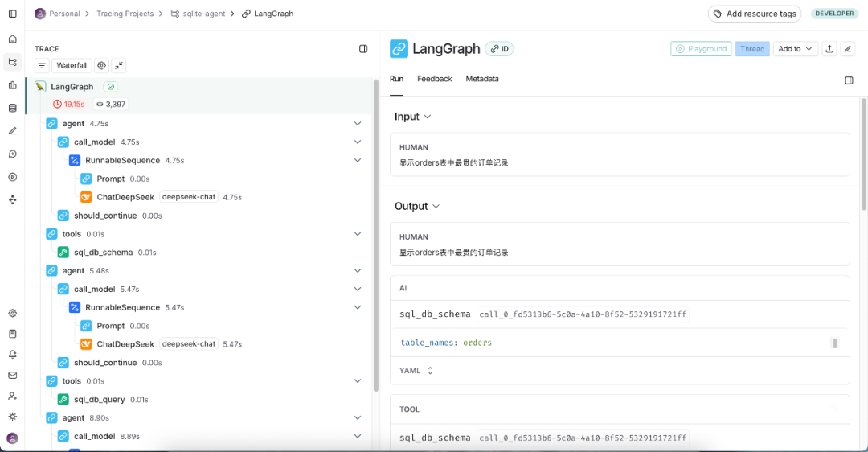Click the trace tree vertical scrollbar
The height and width of the screenshot is (452, 868).
pyautogui.click(x=376, y=236)
